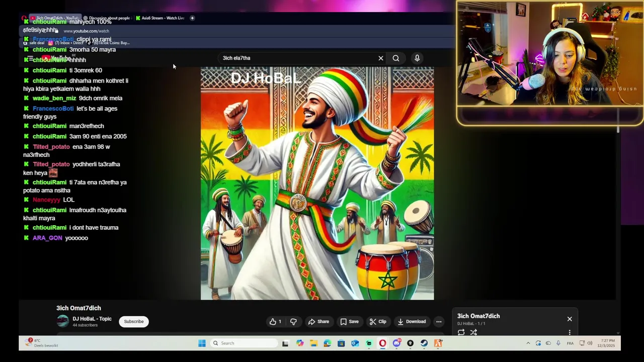Open Outlook from the taskbar
This screenshot has width=644, height=362.
tap(355, 343)
